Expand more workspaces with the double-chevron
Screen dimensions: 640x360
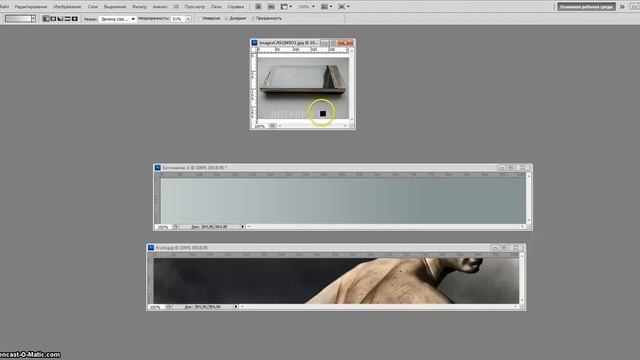(x=622, y=7)
